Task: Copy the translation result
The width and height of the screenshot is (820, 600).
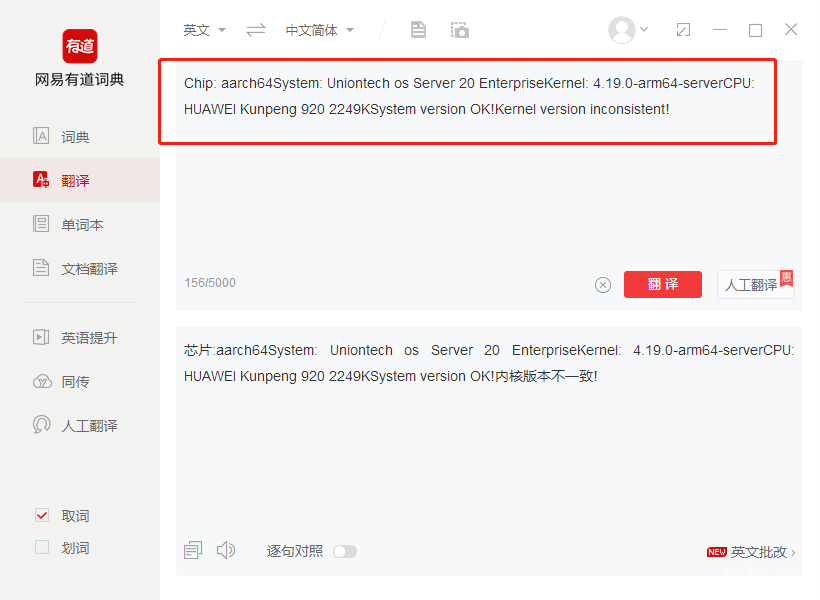Action: coord(193,550)
